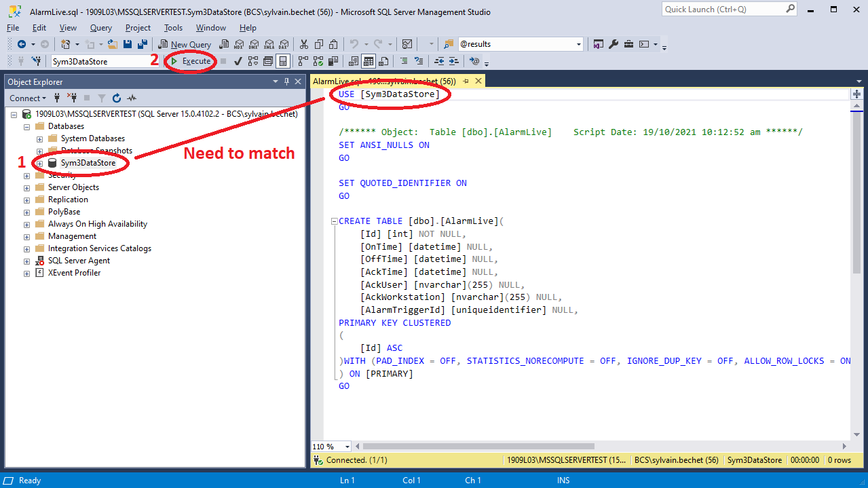
Task: Click the Disconnect plug icon in Object Explorer
Action: pyautogui.click(x=71, y=98)
